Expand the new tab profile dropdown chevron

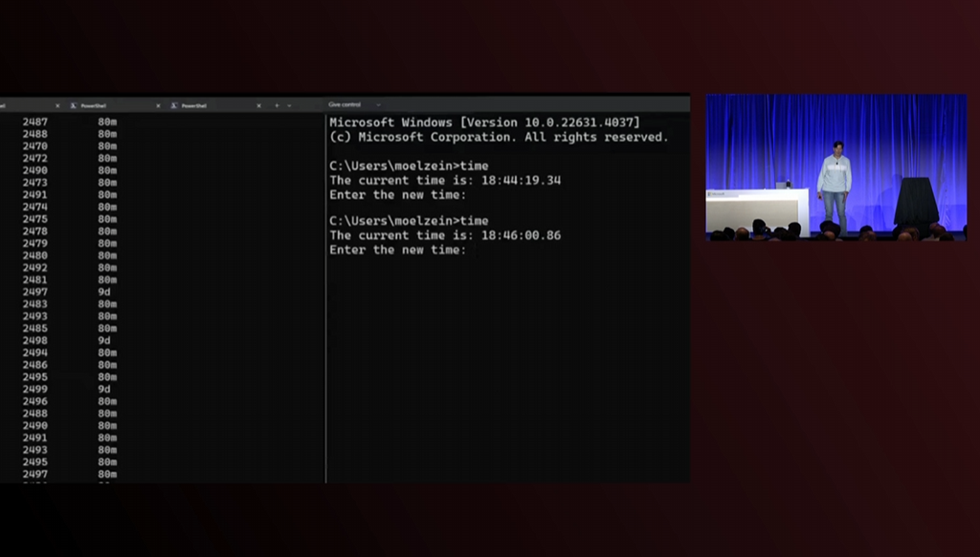289,105
